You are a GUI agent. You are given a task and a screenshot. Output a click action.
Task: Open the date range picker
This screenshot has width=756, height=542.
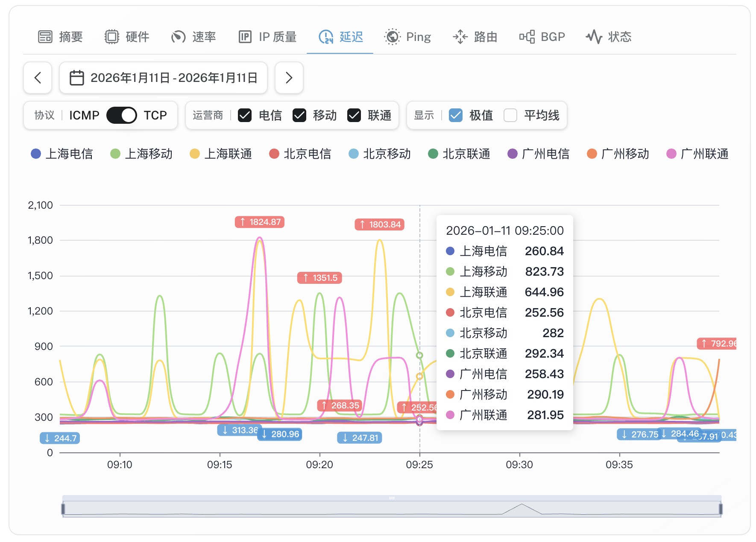163,78
